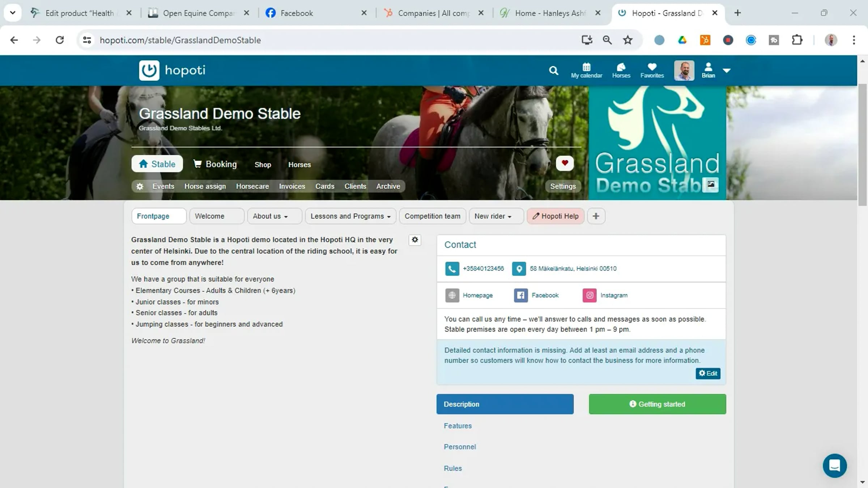This screenshot has width=868, height=488.
Task: Open My calendar from header
Action: (586, 71)
